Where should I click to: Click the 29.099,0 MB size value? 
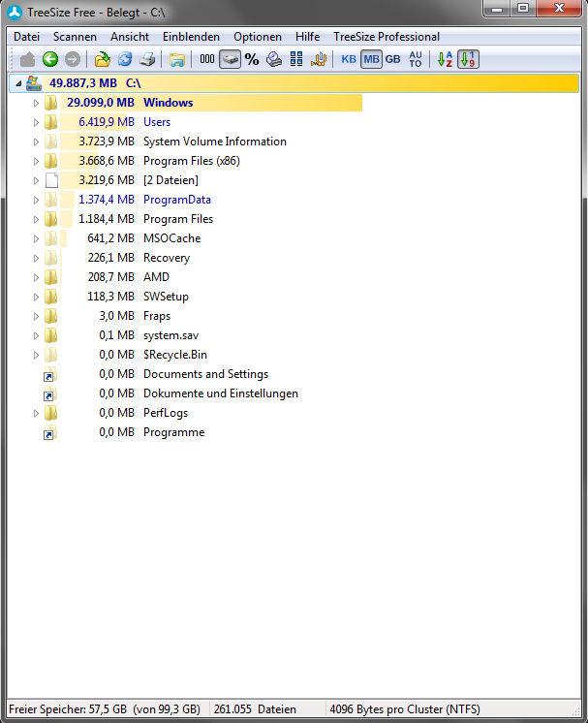pos(101,103)
